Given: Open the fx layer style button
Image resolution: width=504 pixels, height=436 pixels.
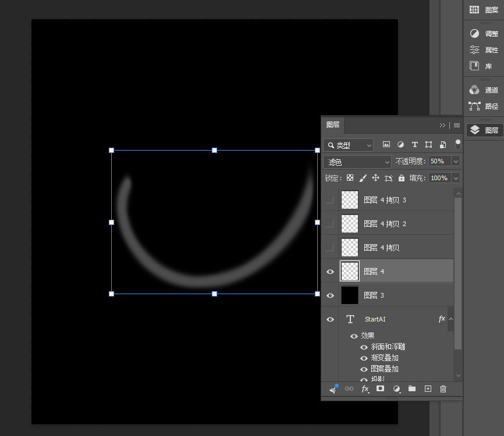Looking at the screenshot, I should click(x=365, y=389).
